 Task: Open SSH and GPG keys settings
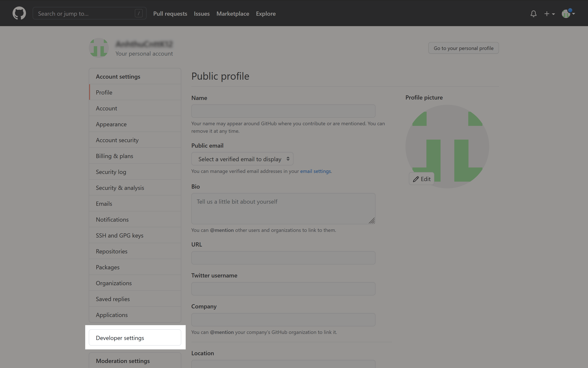(119, 235)
